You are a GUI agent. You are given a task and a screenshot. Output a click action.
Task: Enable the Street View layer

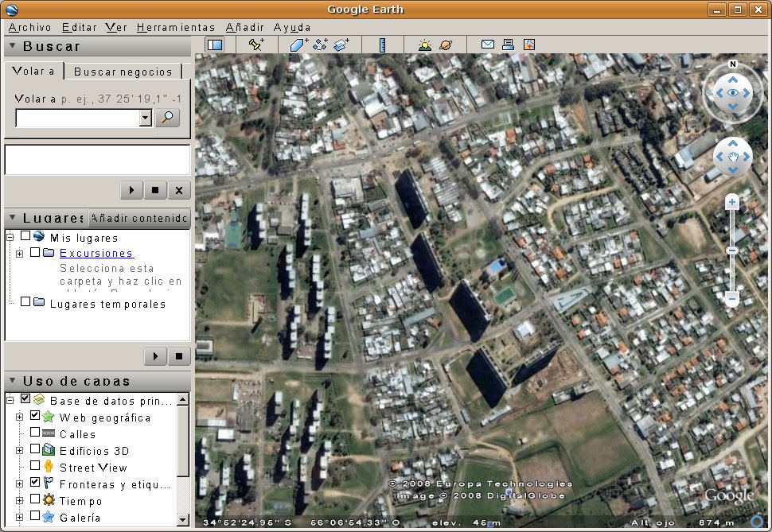point(35,465)
